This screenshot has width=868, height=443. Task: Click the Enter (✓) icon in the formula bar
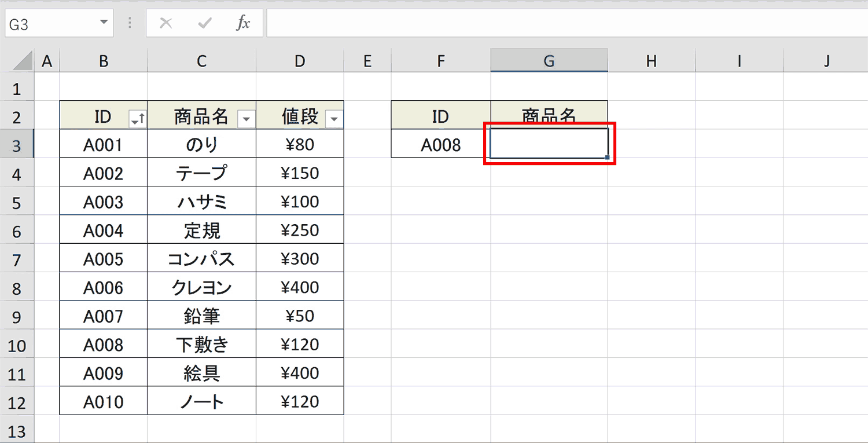[x=204, y=23]
